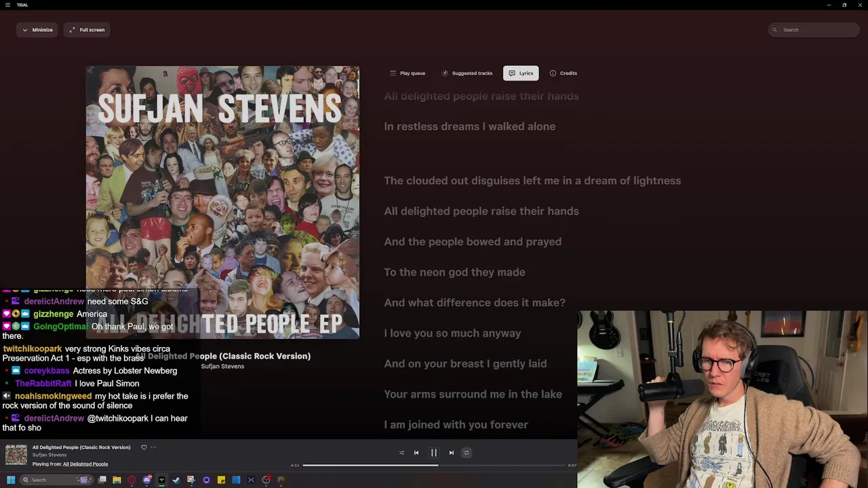Like the track with heart icon

pyautogui.click(x=144, y=447)
